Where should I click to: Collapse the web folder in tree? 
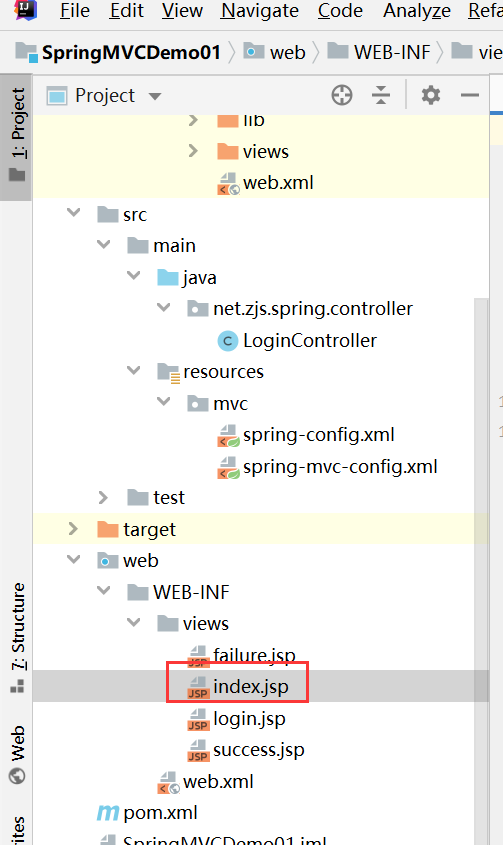[73, 559]
